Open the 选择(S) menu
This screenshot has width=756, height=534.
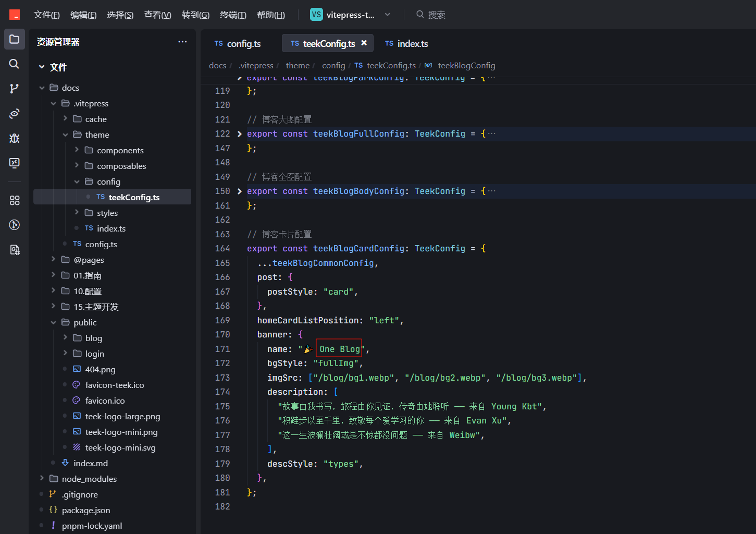tap(120, 15)
